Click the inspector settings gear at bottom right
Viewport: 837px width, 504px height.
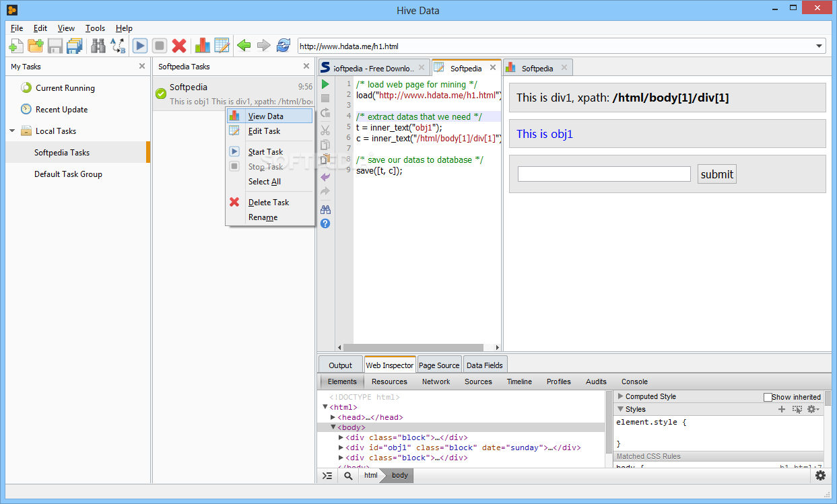click(x=820, y=475)
